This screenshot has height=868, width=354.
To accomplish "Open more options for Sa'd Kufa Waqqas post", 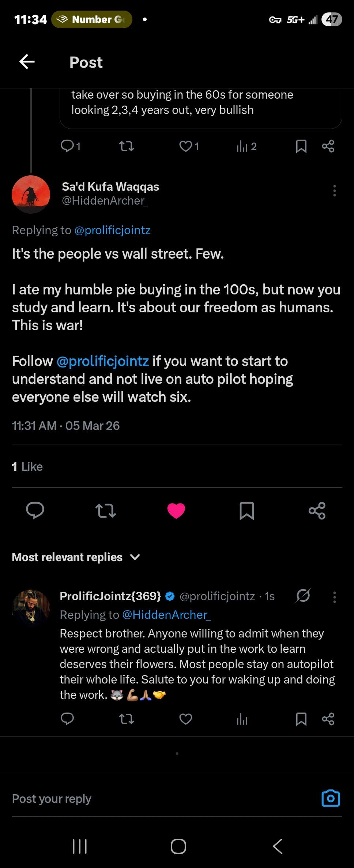I will (335, 191).
